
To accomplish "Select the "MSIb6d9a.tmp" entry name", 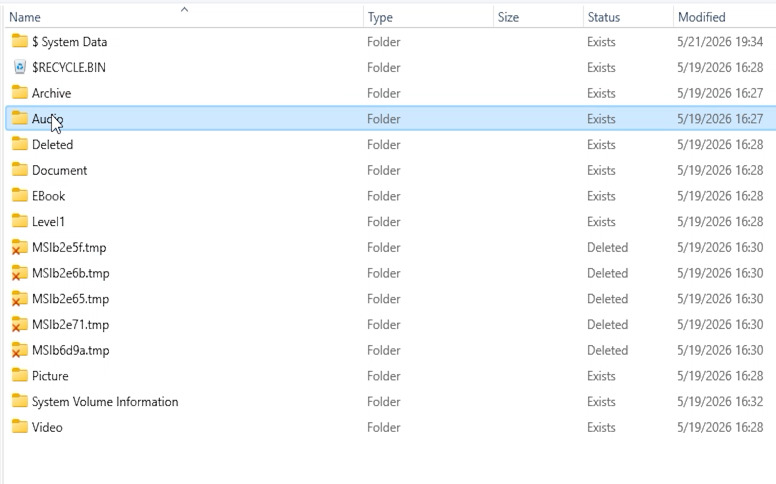I will click(x=71, y=350).
